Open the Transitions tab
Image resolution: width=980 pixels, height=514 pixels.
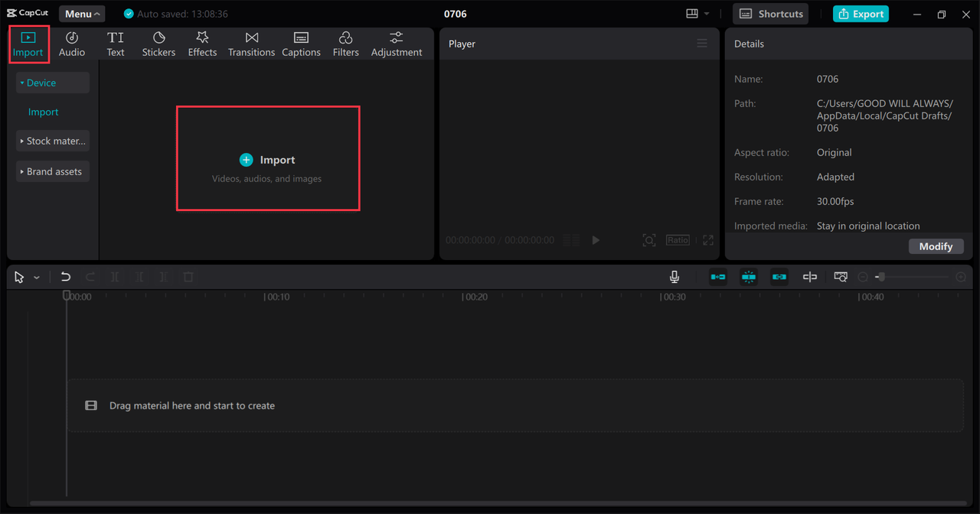pos(251,44)
